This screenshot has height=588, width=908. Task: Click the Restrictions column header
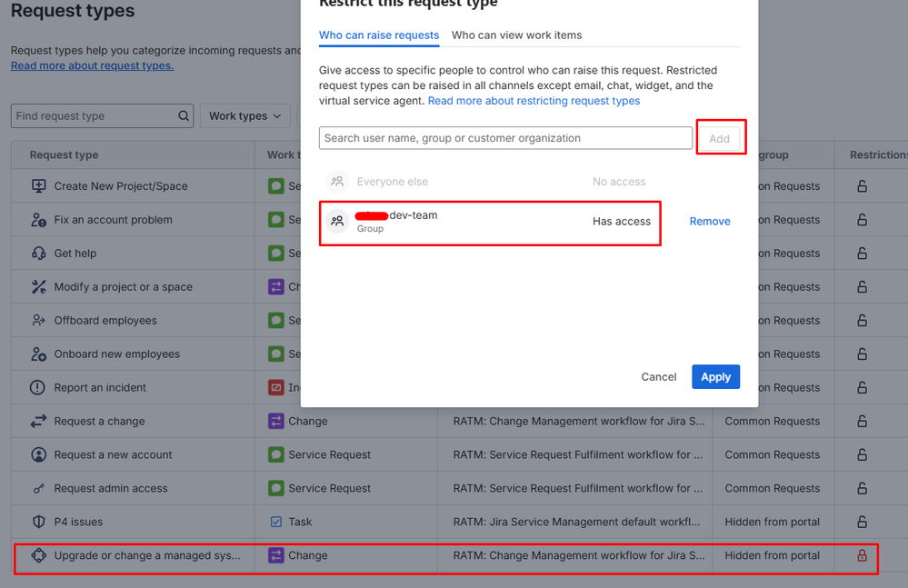879,154
